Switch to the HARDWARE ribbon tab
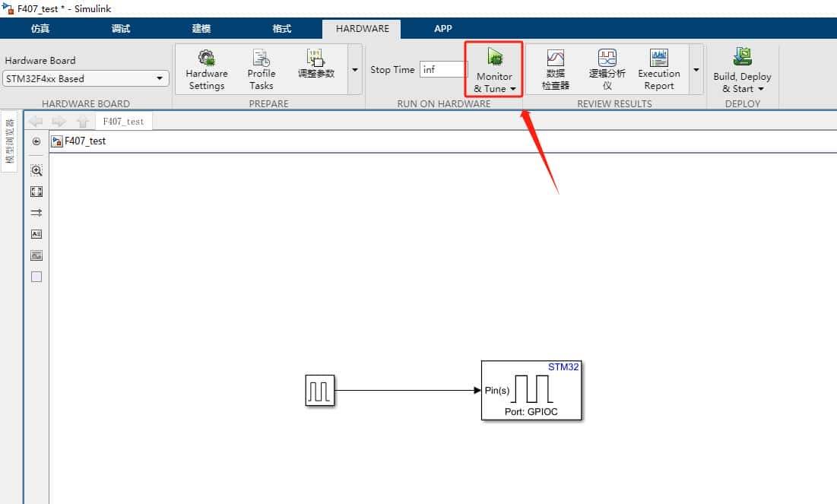 click(362, 28)
